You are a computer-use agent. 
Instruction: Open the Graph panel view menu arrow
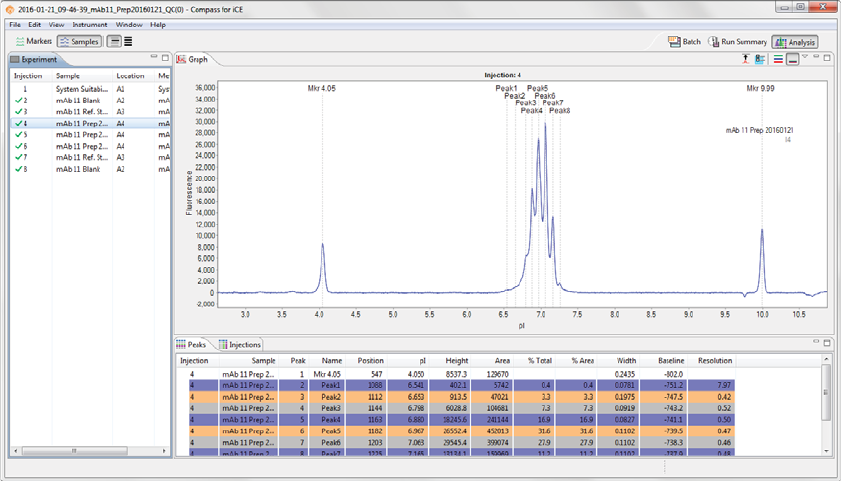[x=806, y=58]
